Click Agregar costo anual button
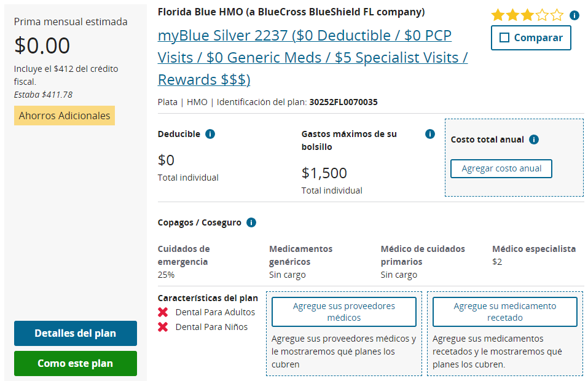This screenshot has width=588, height=381. point(501,168)
